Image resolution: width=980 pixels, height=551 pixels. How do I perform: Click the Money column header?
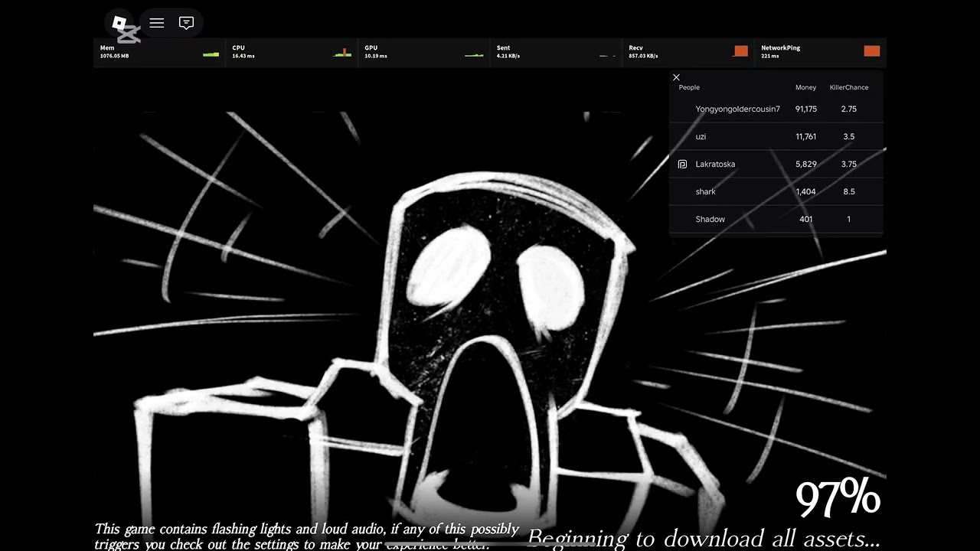click(x=805, y=87)
